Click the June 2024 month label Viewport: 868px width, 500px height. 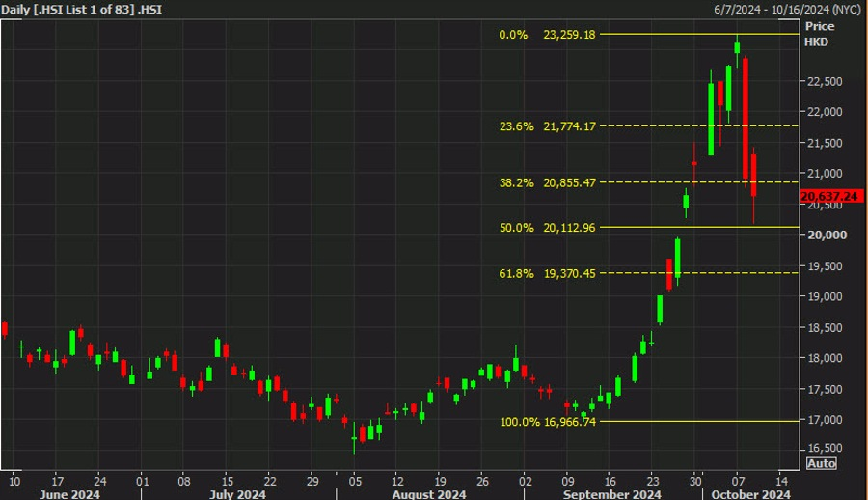coord(69,494)
